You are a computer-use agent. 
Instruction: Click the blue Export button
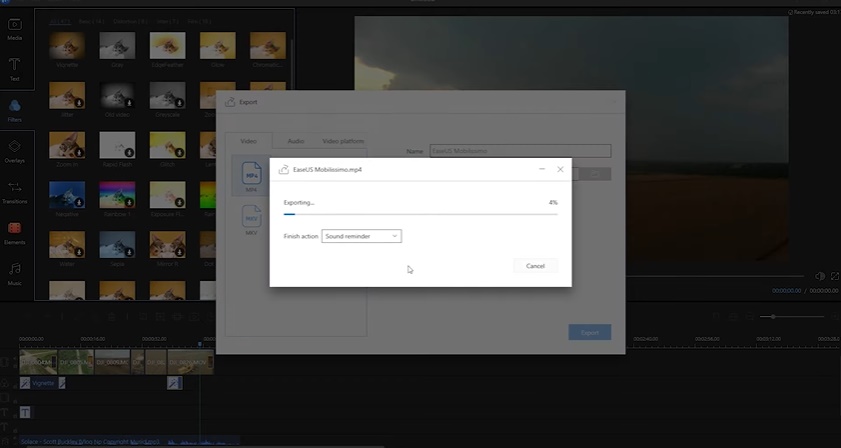coord(589,332)
